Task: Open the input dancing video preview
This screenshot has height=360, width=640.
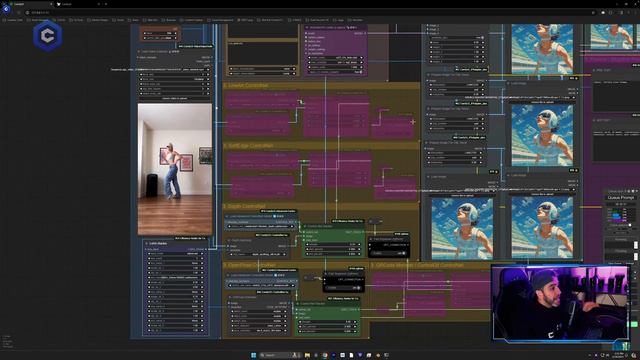Action: click(x=175, y=169)
